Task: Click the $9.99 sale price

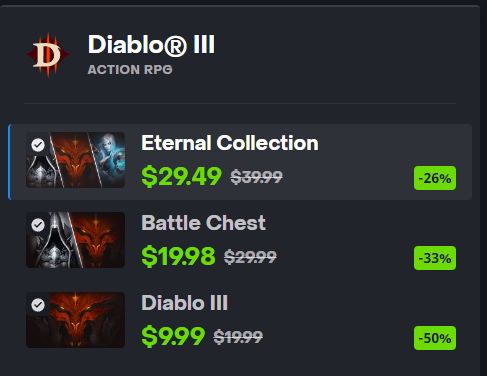Action: [x=173, y=336]
